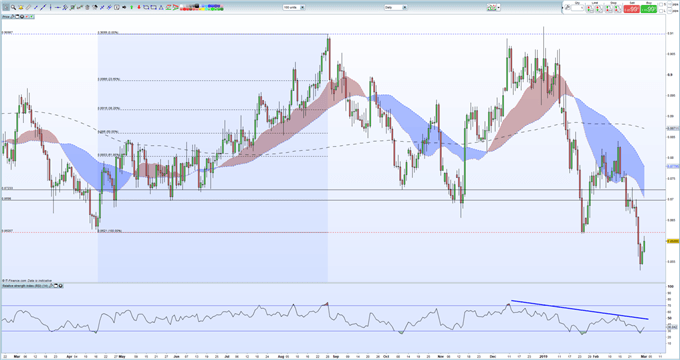The image size is (680, 360).
Task: Tick the L pips checkbox
Action: coord(661,11)
